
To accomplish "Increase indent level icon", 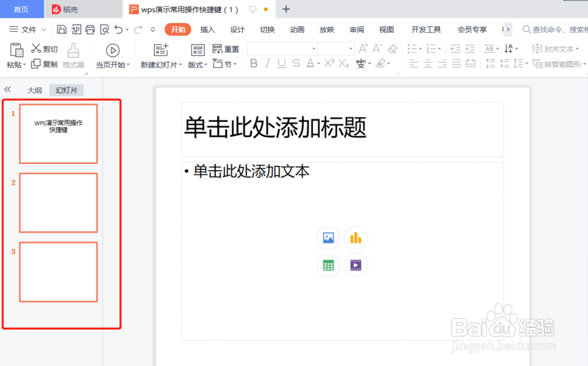I will pos(470,48).
